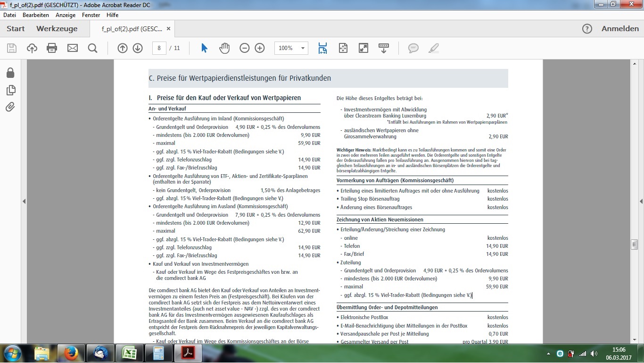Screen dimensions: 644x363
Task: Add a sticky note comment
Action: [413, 48]
